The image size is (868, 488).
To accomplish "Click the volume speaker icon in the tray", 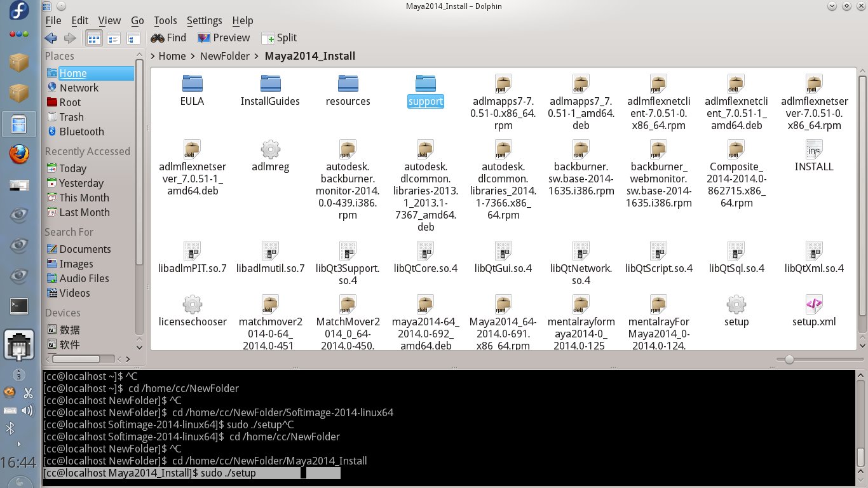I will point(27,410).
